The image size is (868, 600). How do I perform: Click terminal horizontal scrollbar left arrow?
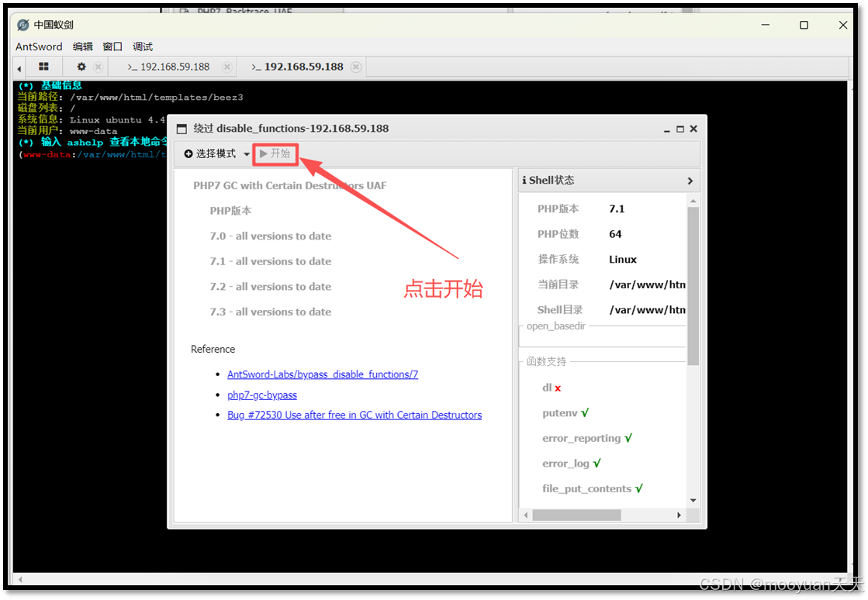20,580
